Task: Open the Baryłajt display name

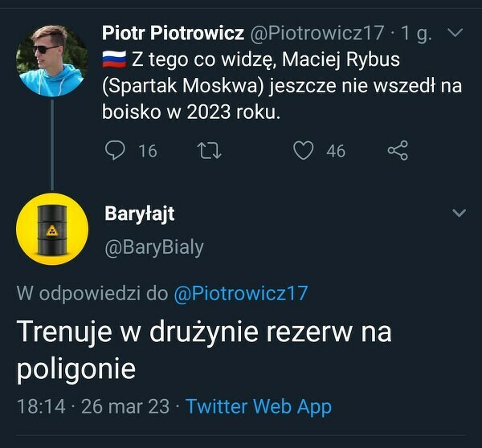Action: coord(140,213)
